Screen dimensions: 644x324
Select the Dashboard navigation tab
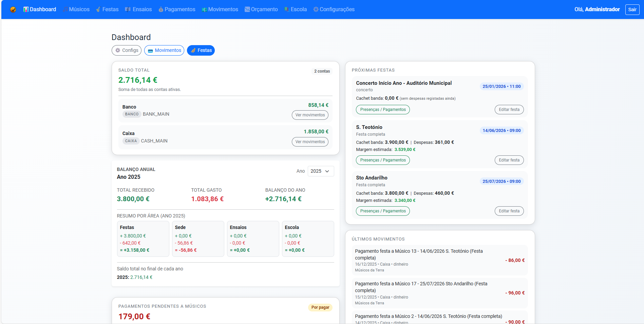click(x=40, y=9)
